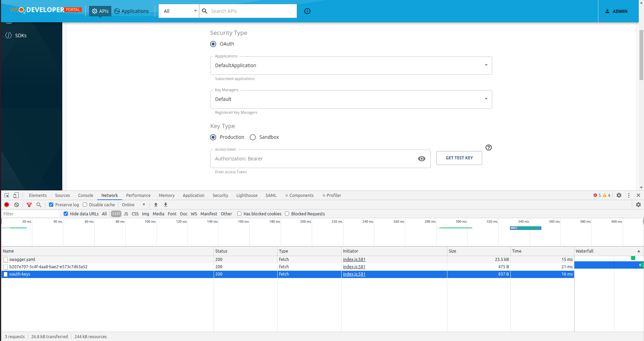Open the React Profiler tab
644x341 pixels.
332,196
